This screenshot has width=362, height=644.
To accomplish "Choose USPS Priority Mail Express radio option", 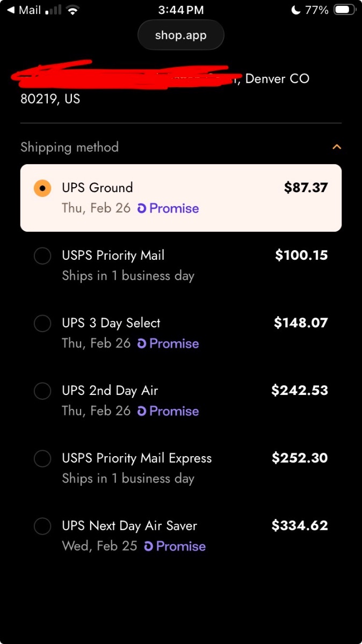I will [42, 459].
